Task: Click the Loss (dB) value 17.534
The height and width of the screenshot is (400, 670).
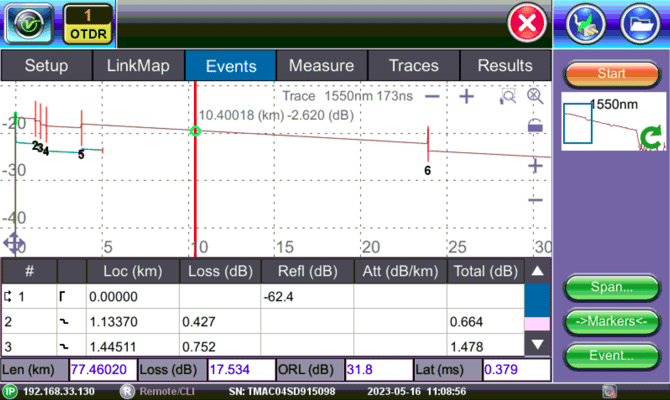Action: [241, 370]
